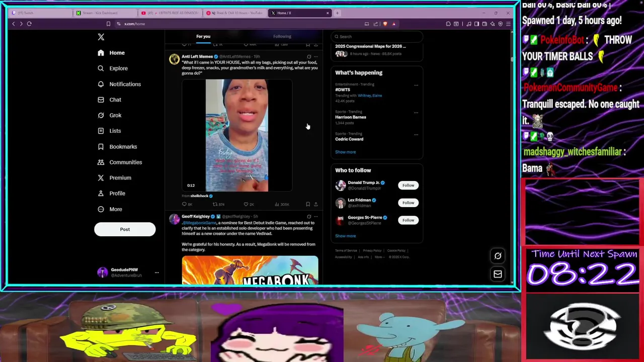Play the Anti Left Memes video
The width and height of the screenshot is (644, 362).
237,135
